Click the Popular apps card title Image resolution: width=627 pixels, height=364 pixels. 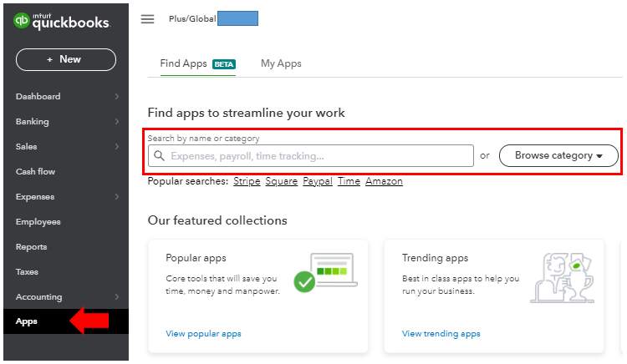(196, 258)
